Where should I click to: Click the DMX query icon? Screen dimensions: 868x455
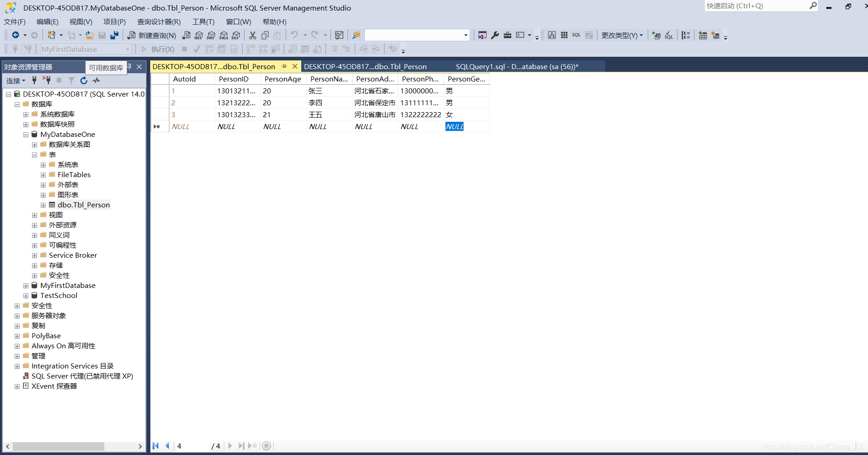coord(211,35)
